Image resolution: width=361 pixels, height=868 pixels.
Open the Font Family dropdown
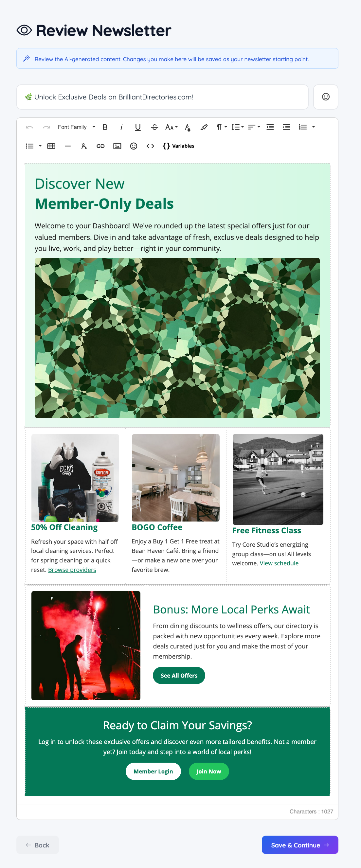tap(77, 127)
